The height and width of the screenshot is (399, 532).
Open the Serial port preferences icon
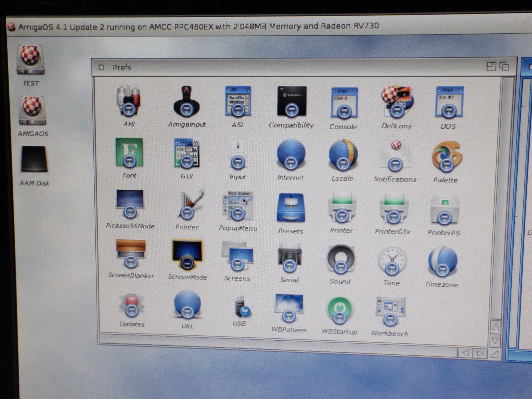point(290,258)
